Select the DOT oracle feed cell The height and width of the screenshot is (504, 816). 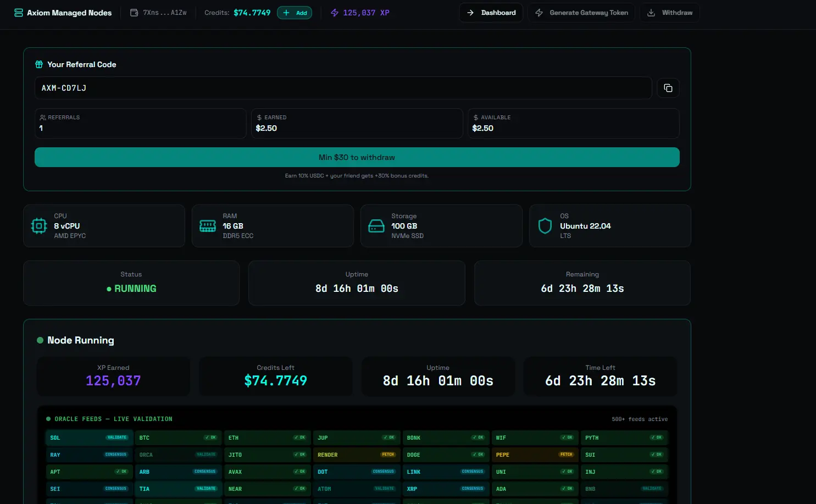pyautogui.click(x=357, y=472)
